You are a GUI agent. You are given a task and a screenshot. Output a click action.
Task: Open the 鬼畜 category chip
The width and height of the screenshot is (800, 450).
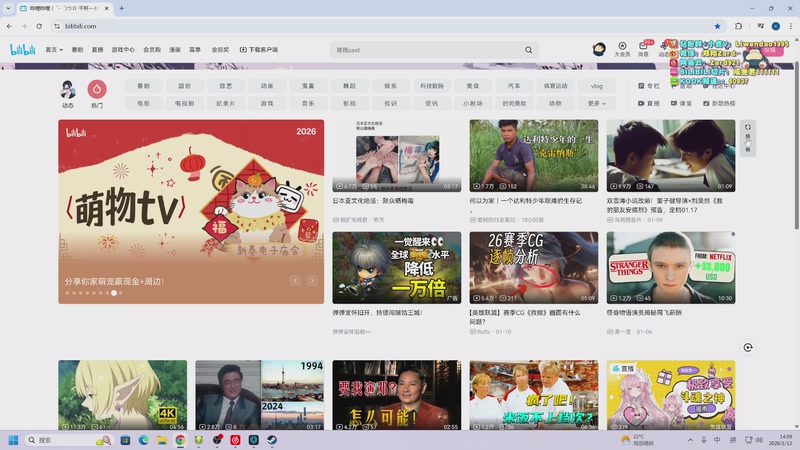(x=308, y=86)
